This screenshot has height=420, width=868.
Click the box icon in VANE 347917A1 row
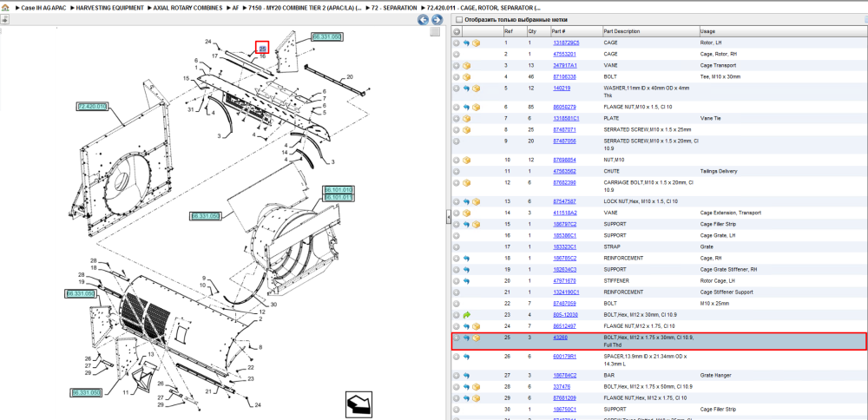point(466,65)
